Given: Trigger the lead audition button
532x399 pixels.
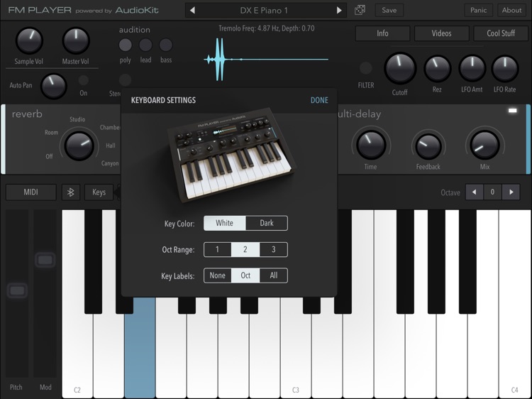Looking at the screenshot, I should tap(145, 45).
